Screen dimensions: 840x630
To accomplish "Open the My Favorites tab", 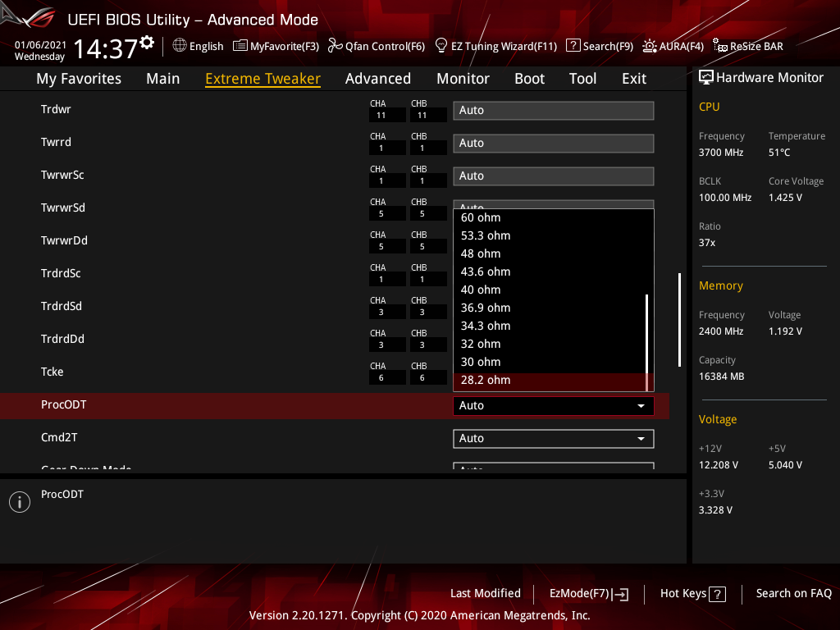I will [79, 79].
